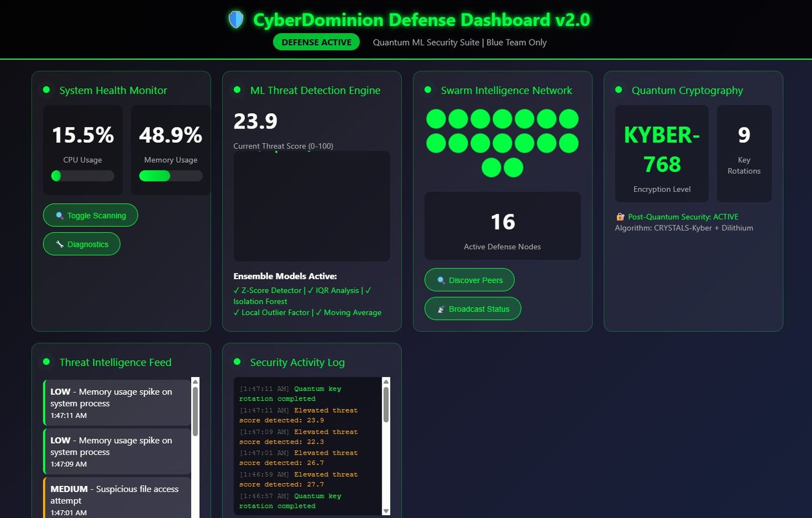Click the shield logo icon in header
This screenshot has height=518, width=812.
pyautogui.click(x=236, y=20)
